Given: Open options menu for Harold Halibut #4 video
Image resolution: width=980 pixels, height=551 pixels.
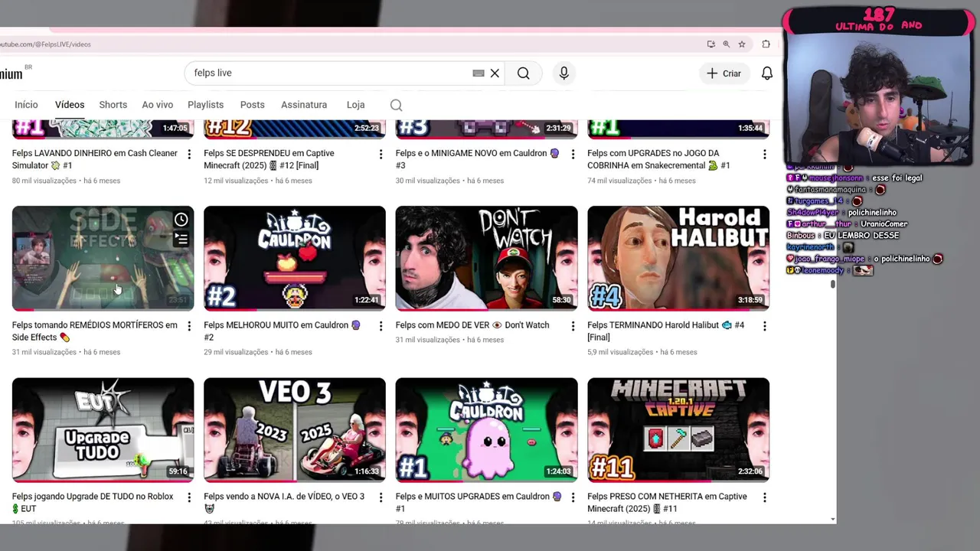Looking at the screenshot, I should (x=764, y=326).
